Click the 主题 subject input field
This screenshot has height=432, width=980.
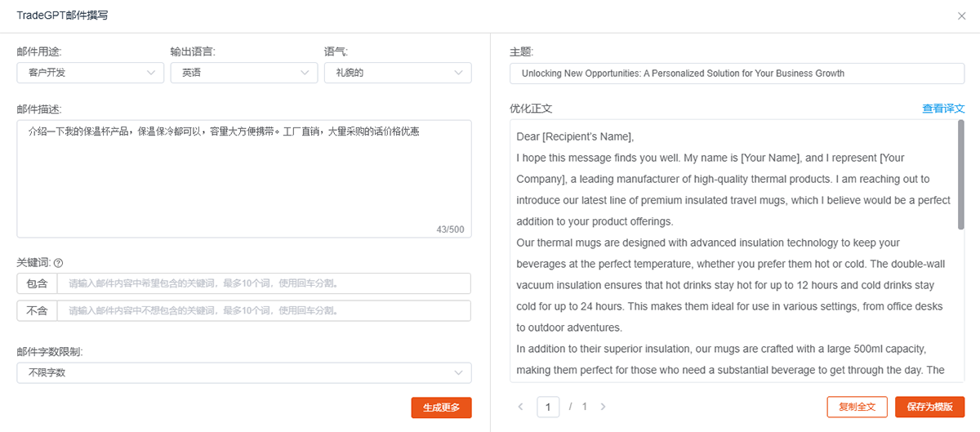point(737,73)
